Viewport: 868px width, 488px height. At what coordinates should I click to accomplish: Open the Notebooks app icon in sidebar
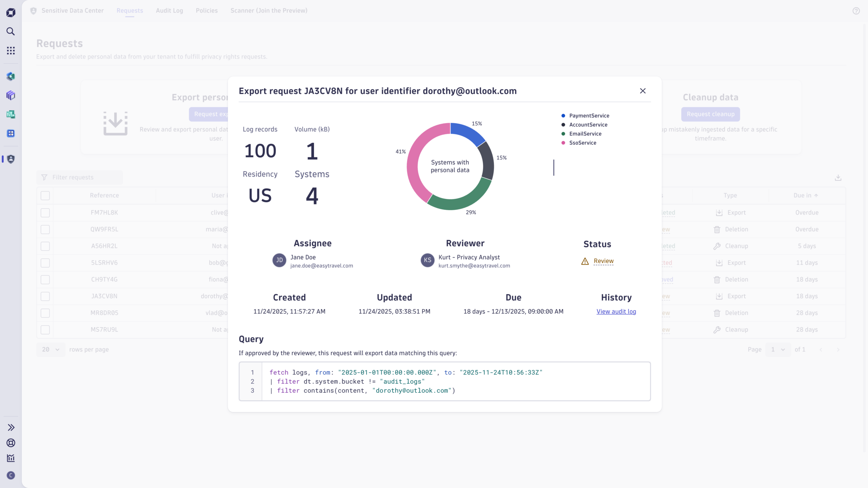click(11, 95)
